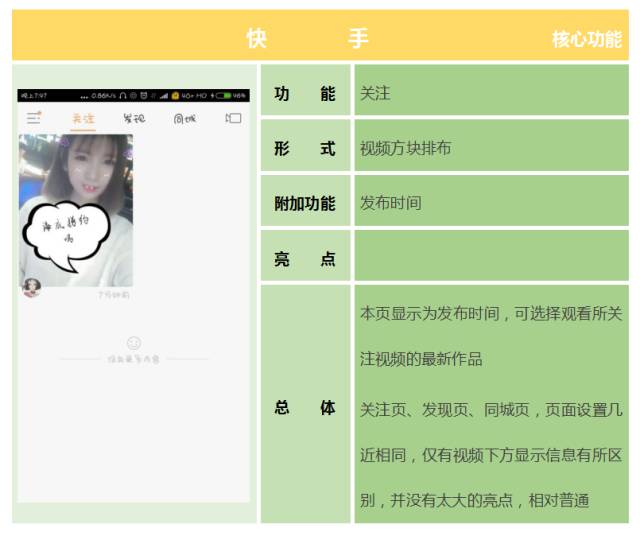Click the video's post time label

click(114, 295)
